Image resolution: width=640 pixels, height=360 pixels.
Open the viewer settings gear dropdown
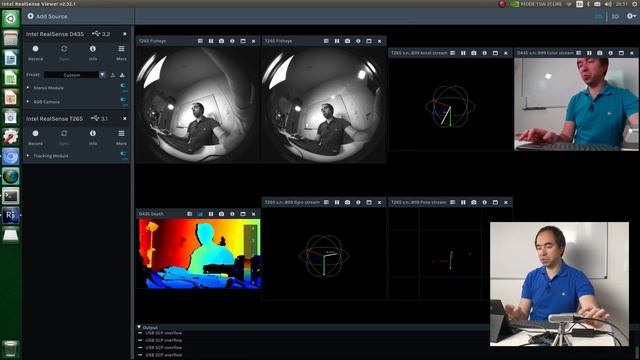631,16
